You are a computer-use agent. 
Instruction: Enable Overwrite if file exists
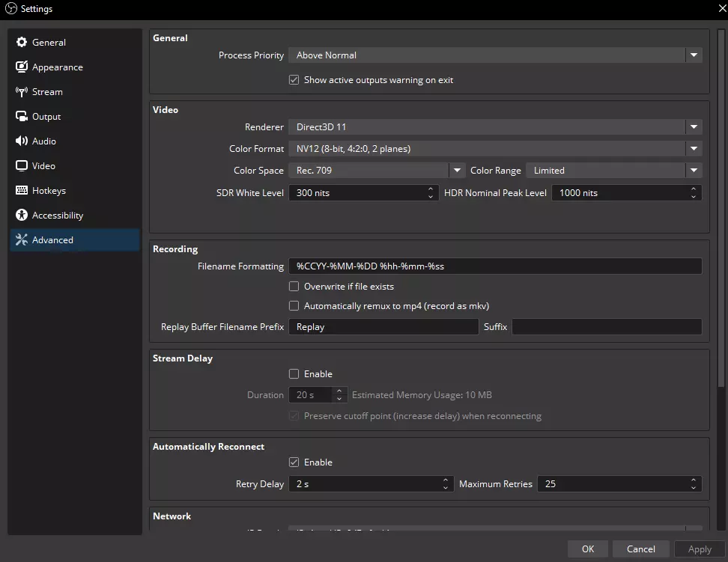pos(294,287)
